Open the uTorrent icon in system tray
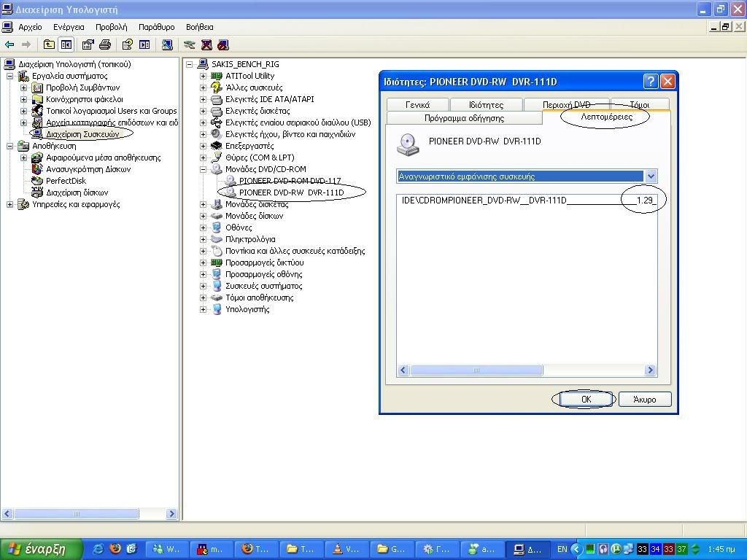Screen dimensions: 747x560 616,549
